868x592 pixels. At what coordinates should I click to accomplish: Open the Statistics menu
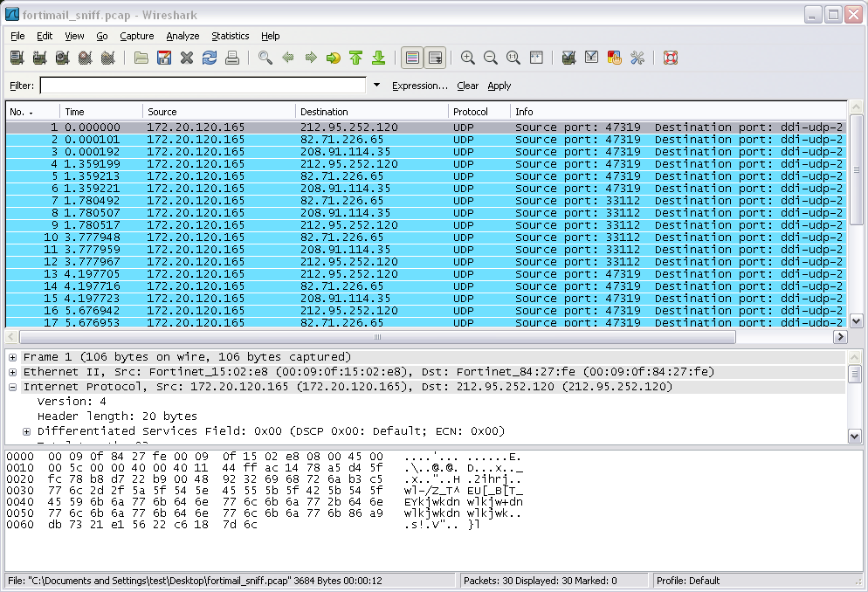[230, 36]
